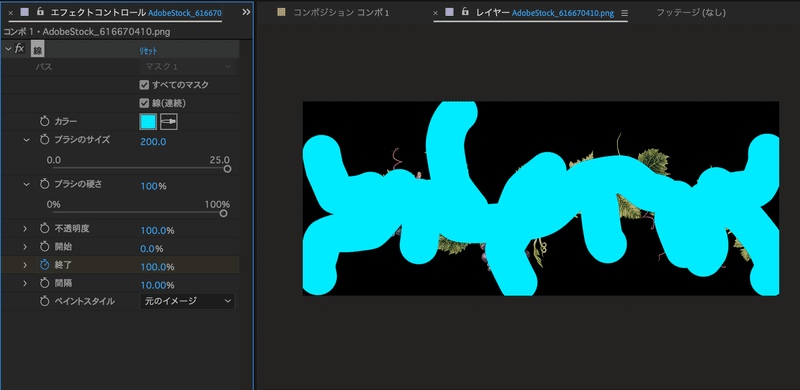Expand the 開始 property

point(25,247)
